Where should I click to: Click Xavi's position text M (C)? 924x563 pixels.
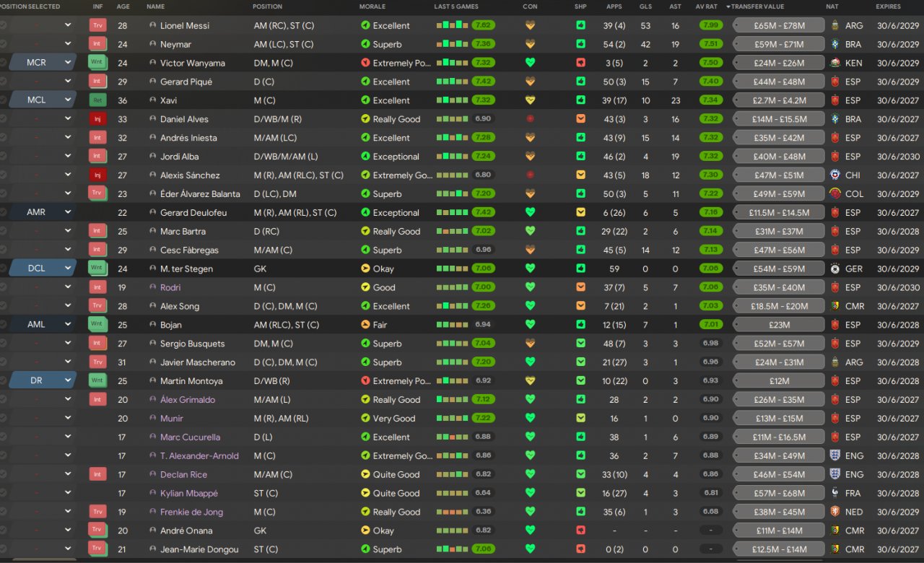pyautogui.click(x=264, y=100)
